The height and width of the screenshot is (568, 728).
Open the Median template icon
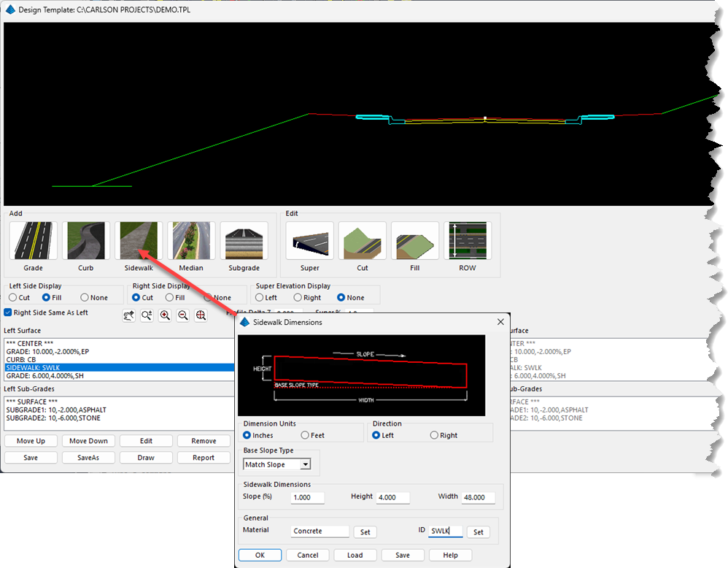[191, 242]
